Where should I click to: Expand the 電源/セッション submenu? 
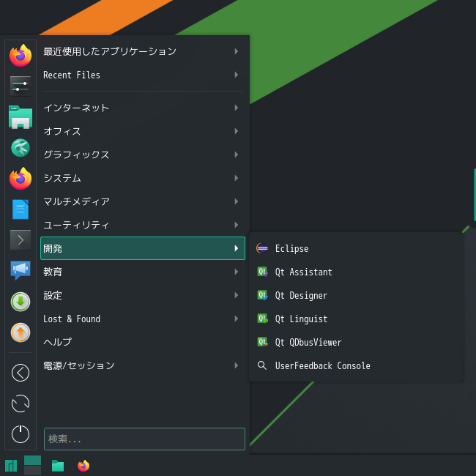[x=143, y=365]
